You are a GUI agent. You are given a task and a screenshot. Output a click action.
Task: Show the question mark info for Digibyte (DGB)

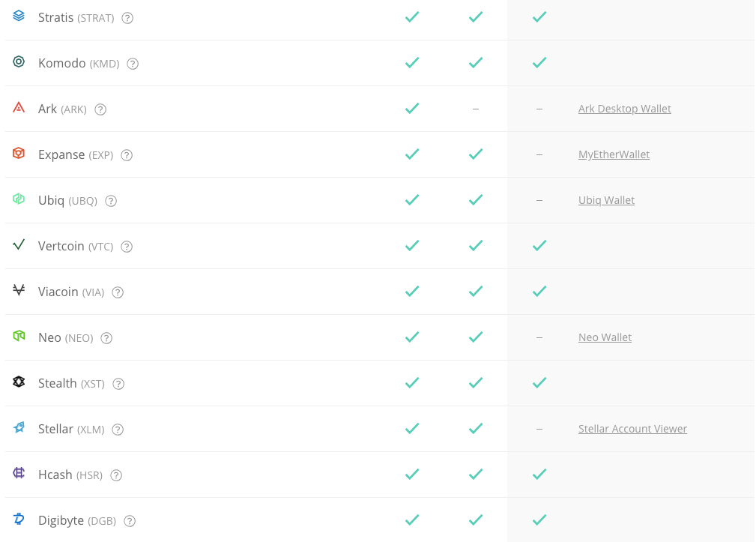[130, 521]
